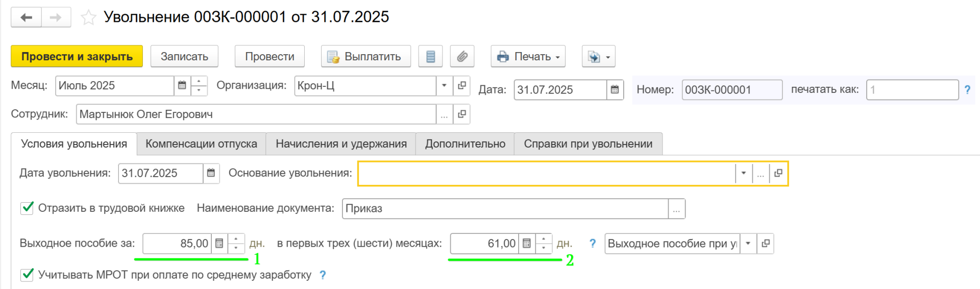Click the 85,00 days input field
This screenshot has width=980, height=289.
[x=177, y=244]
